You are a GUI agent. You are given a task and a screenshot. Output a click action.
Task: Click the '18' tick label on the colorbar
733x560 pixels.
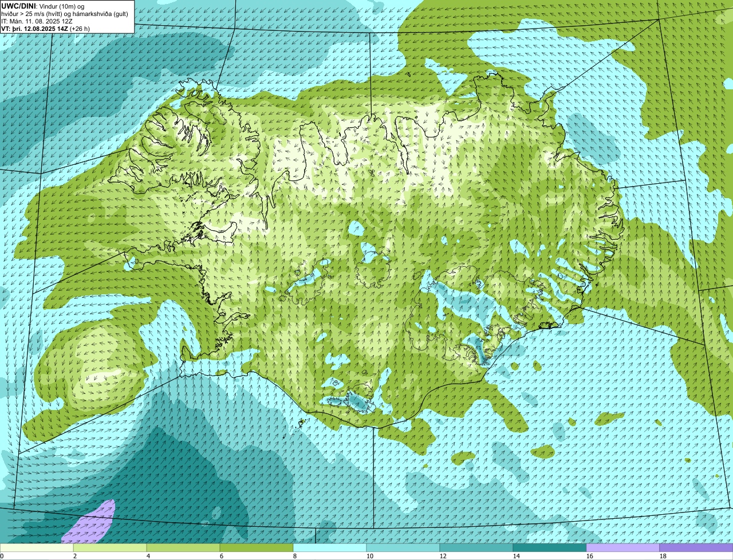[x=663, y=556]
